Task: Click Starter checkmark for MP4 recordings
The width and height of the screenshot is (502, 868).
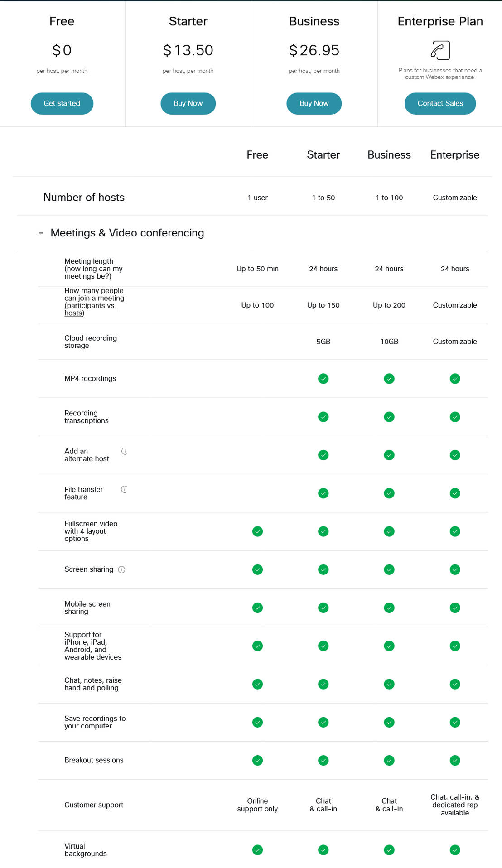Action: [x=323, y=379]
